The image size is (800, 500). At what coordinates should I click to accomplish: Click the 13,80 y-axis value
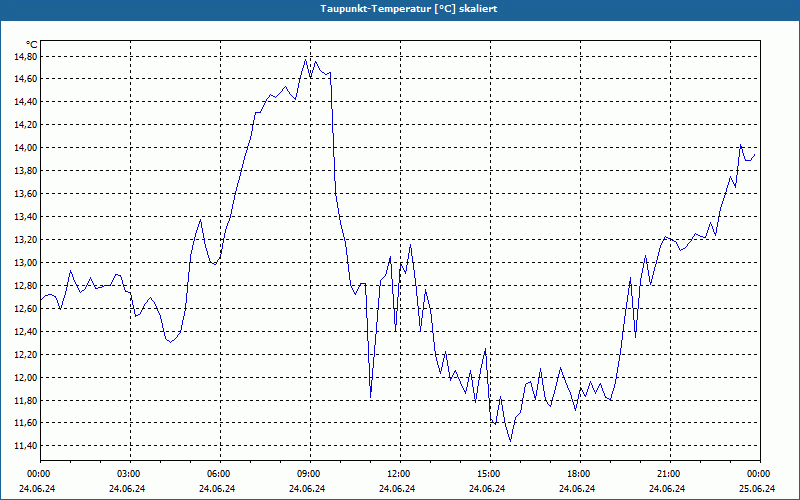coord(25,171)
